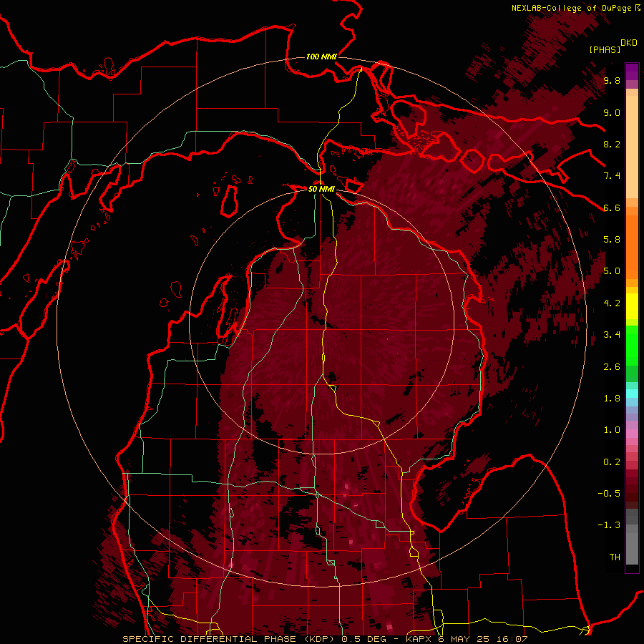Click the 4.2 legend value
The image size is (644, 644).
pos(612,303)
